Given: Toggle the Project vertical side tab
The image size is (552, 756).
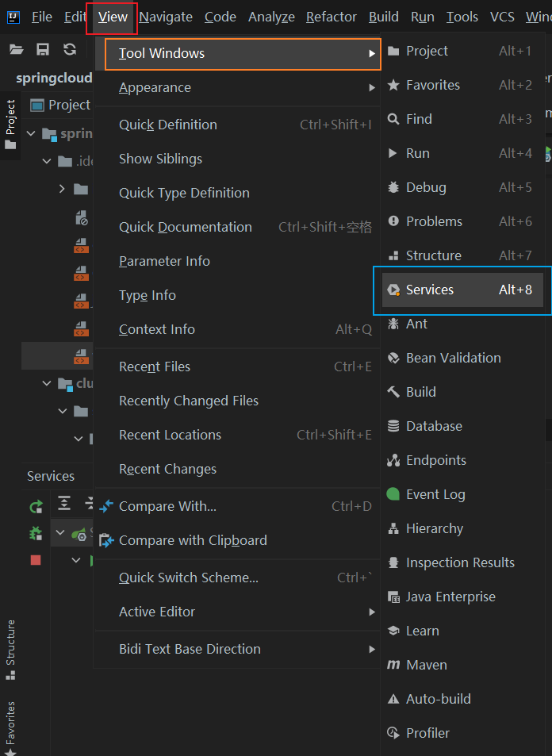Looking at the screenshot, I should coord(10,125).
